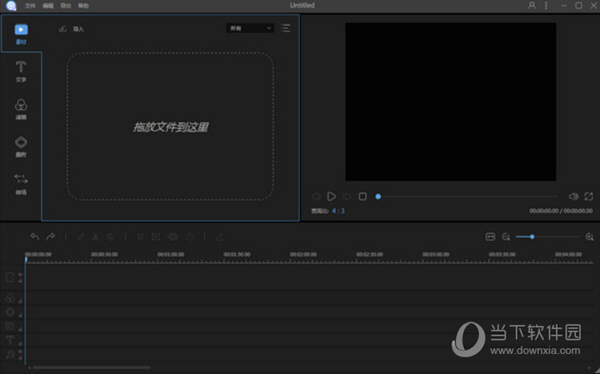
Task: Click the scissors split tool
Action: [x=95, y=237]
